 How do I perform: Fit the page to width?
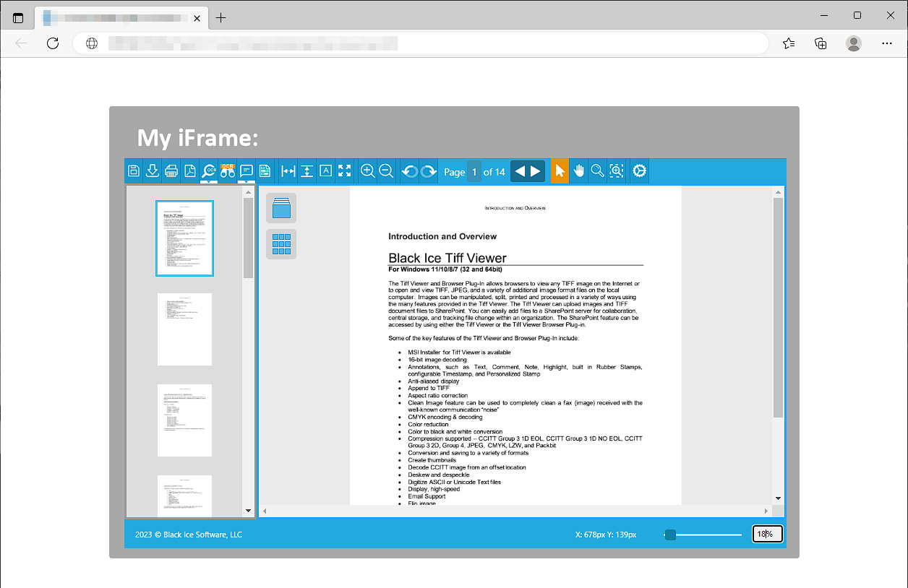pos(288,171)
